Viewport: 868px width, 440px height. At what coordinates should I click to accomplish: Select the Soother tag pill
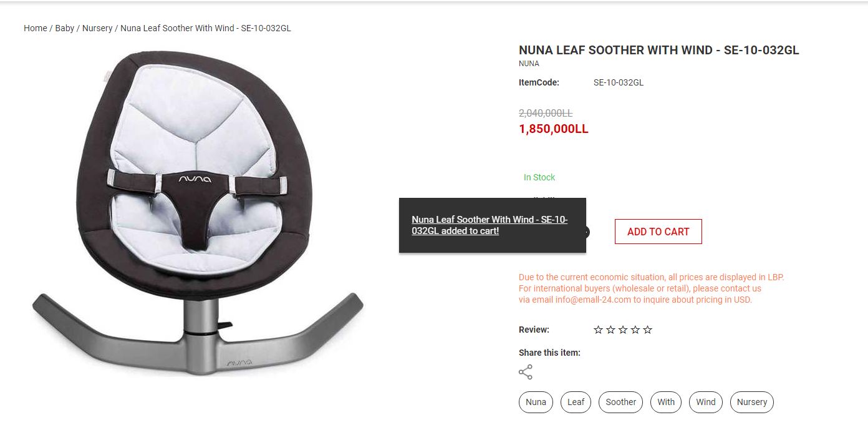click(x=621, y=402)
